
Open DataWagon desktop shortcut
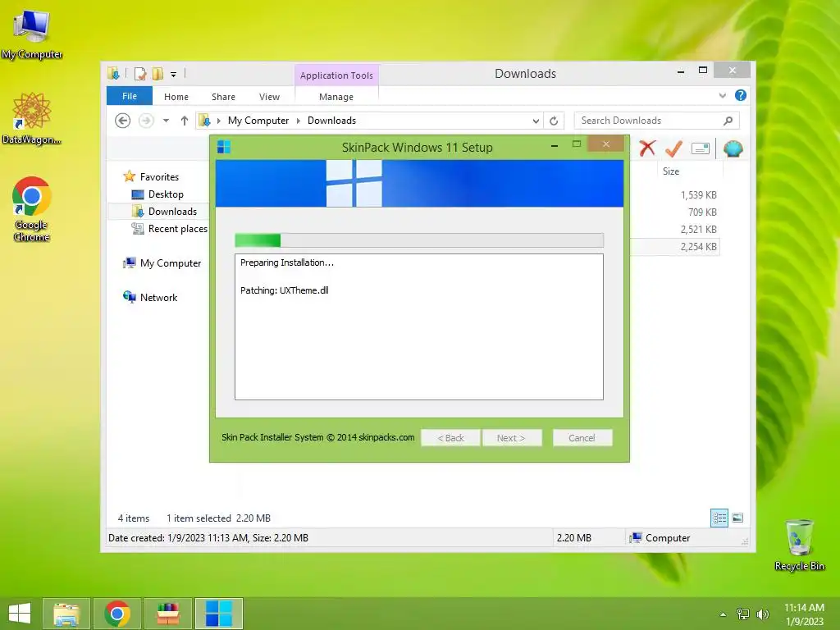(x=32, y=118)
